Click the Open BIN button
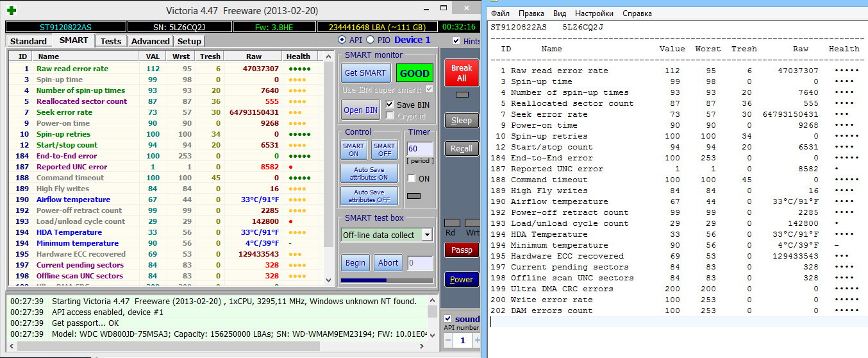868x358 pixels. (361, 110)
